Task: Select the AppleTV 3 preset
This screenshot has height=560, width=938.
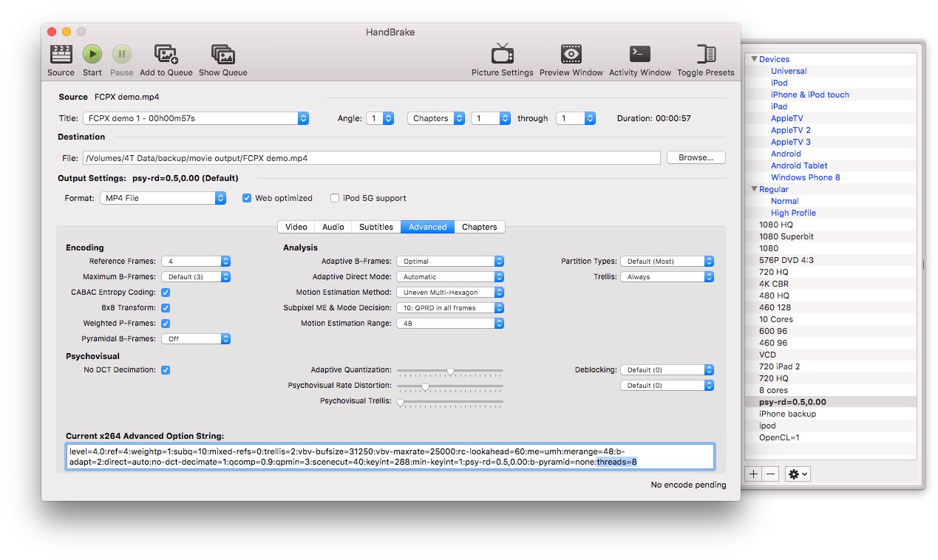Action: 791,142
